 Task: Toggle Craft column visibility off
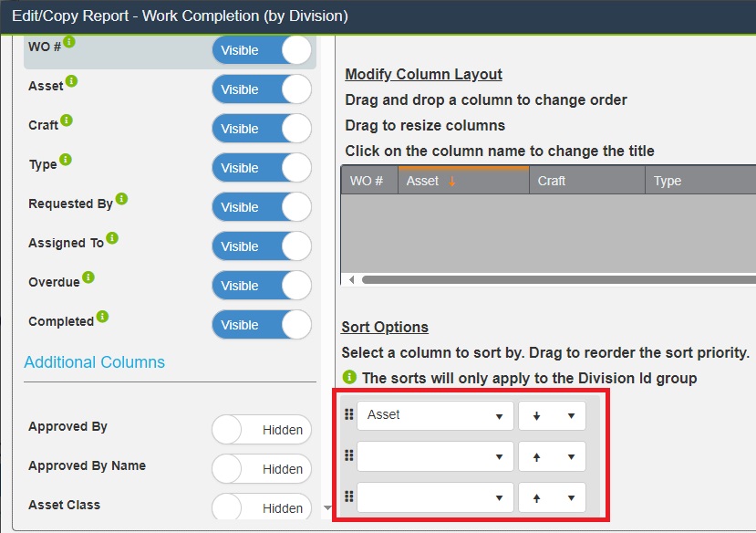pos(262,129)
